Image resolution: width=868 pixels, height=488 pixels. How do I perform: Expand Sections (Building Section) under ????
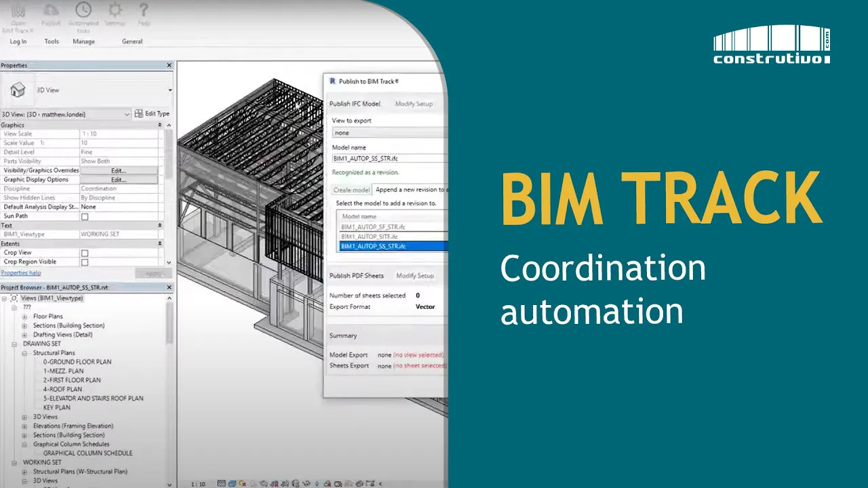(25, 326)
